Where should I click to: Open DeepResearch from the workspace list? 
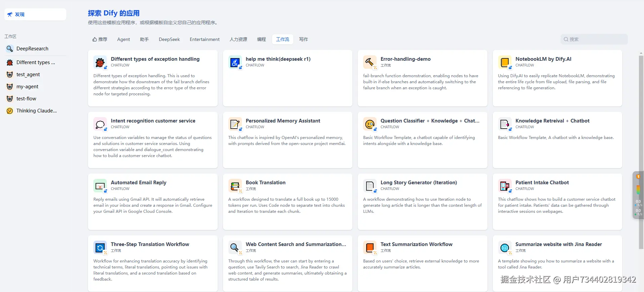click(35, 49)
